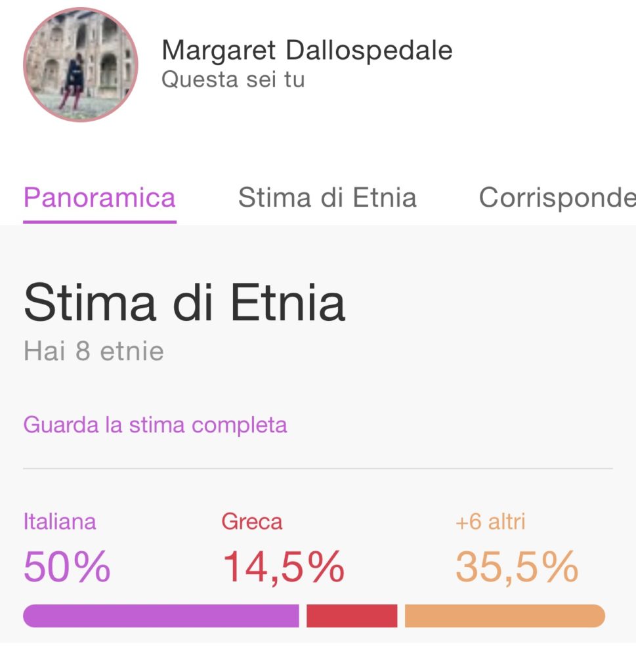
Task: Open Margaret Dallospedale's profile photo
Action: point(81,65)
